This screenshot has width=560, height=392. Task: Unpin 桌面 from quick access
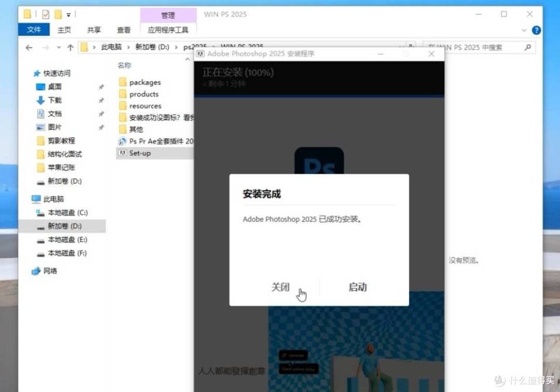(102, 87)
